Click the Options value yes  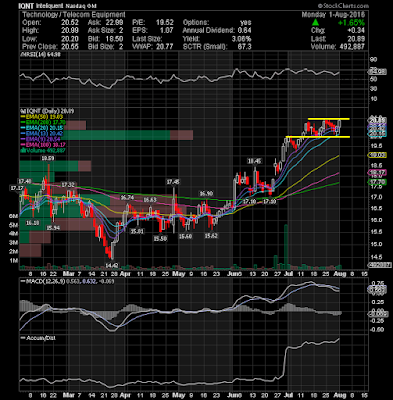pyautogui.click(x=245, y=23)
